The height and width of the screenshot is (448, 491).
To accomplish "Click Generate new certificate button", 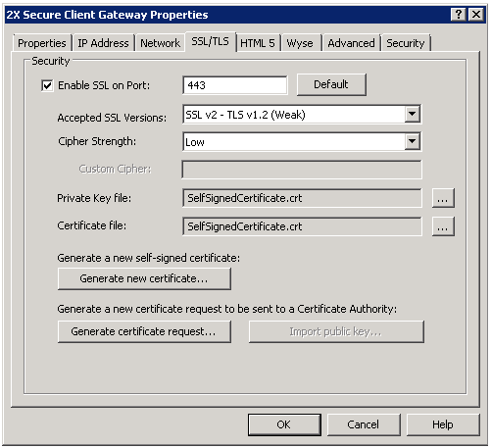I will 144,278.
